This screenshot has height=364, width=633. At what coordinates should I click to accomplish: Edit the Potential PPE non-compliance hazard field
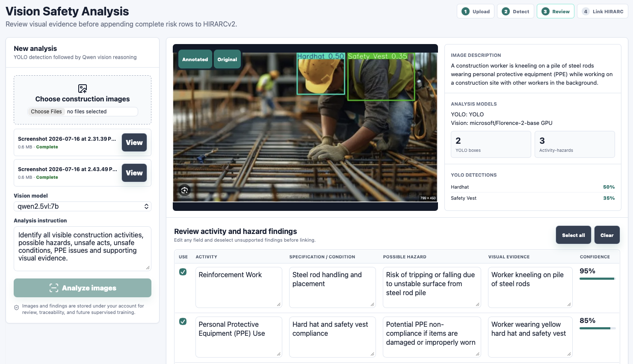tap(432, 337)
